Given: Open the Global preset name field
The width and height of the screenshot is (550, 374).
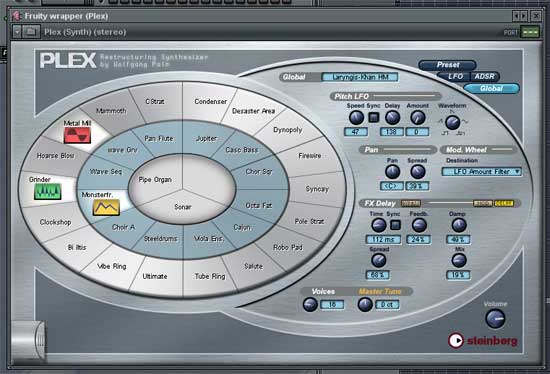Looking at the screenshot, I should pos(360,77).
